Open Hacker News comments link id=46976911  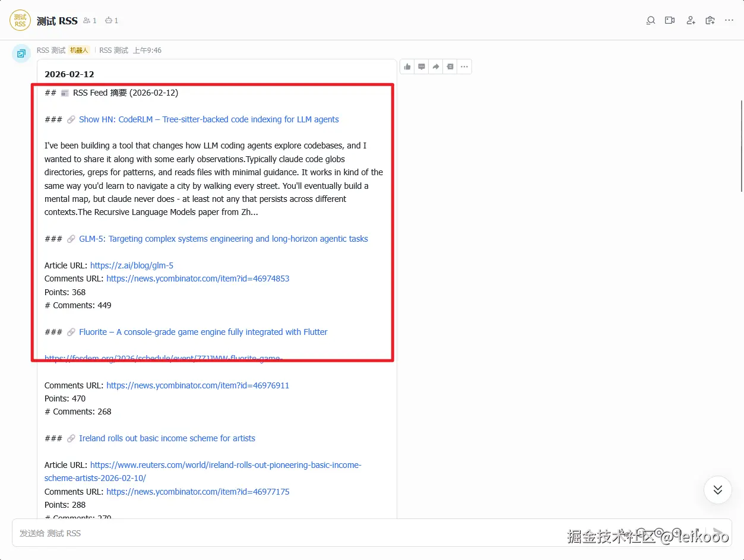pos(198,385)
